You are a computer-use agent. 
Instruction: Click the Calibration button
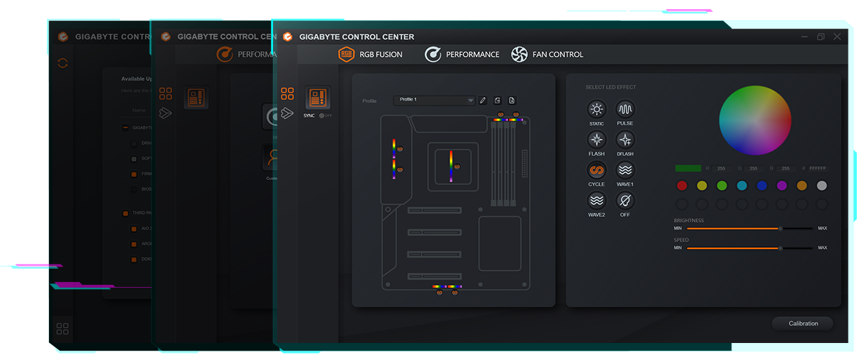click(803, 323)
